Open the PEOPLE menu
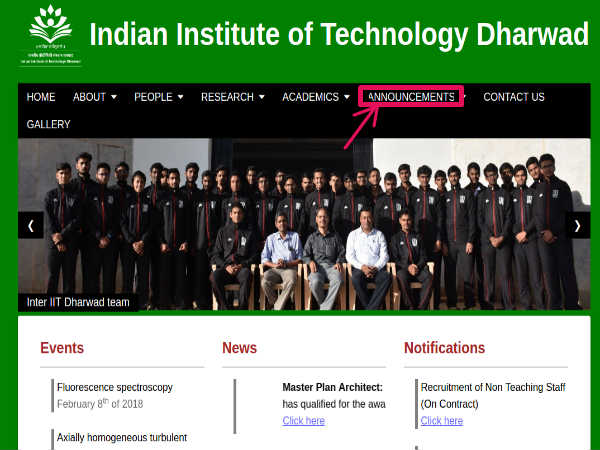 click(153, 97)
